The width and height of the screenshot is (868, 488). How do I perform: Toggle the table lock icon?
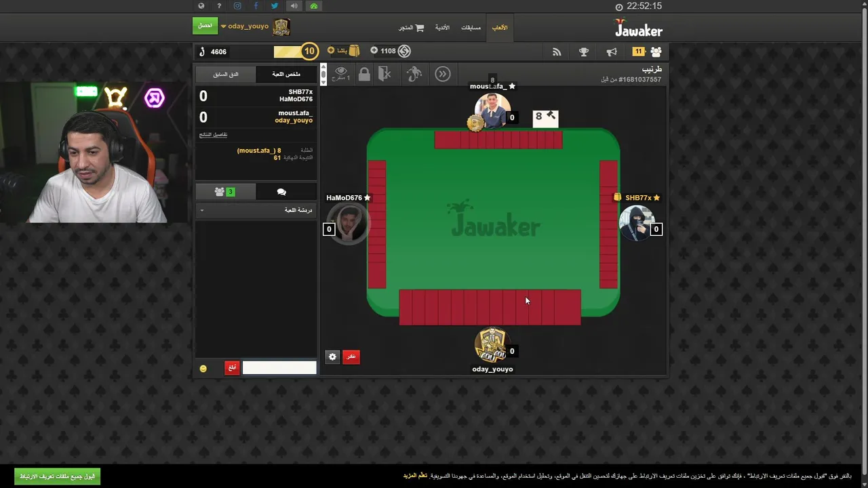click(364, 74)
